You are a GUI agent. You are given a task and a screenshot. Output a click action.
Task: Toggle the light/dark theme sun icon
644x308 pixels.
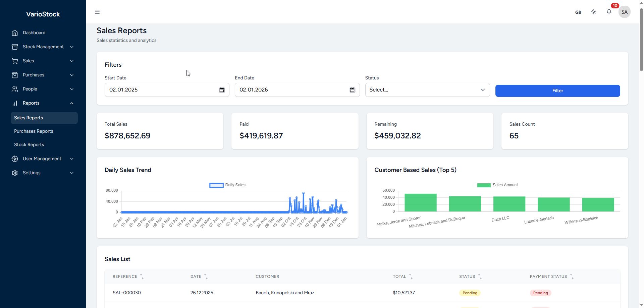[x=593, y=12]
